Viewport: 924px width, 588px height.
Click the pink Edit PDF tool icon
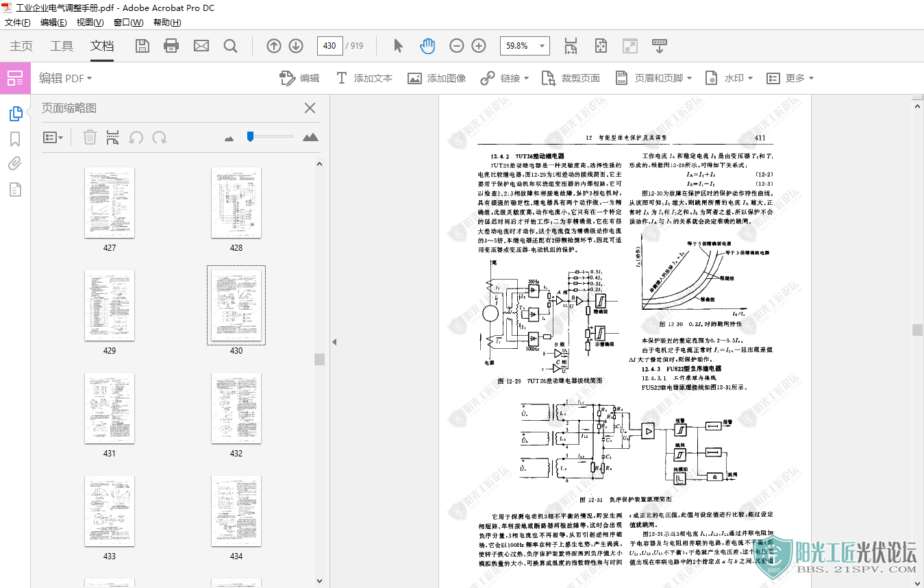15,78
